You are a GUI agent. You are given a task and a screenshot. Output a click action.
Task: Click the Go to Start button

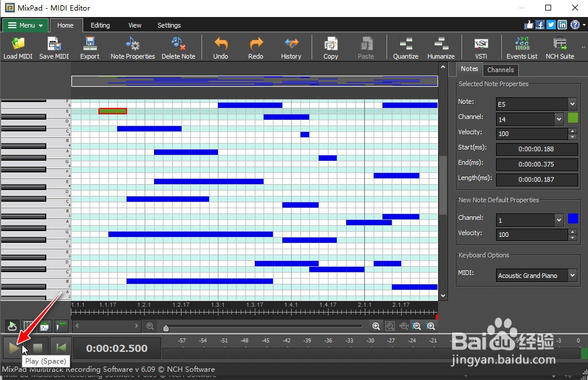click(61, 348)
